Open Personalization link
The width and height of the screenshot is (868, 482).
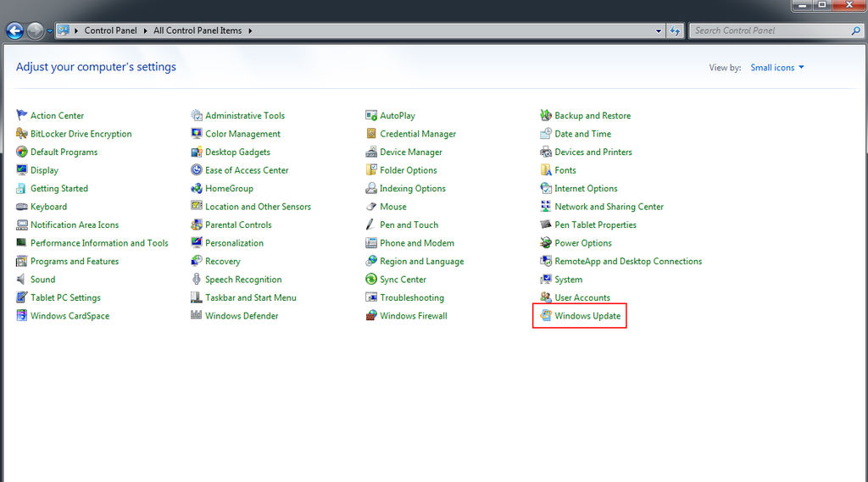point(234,243)
